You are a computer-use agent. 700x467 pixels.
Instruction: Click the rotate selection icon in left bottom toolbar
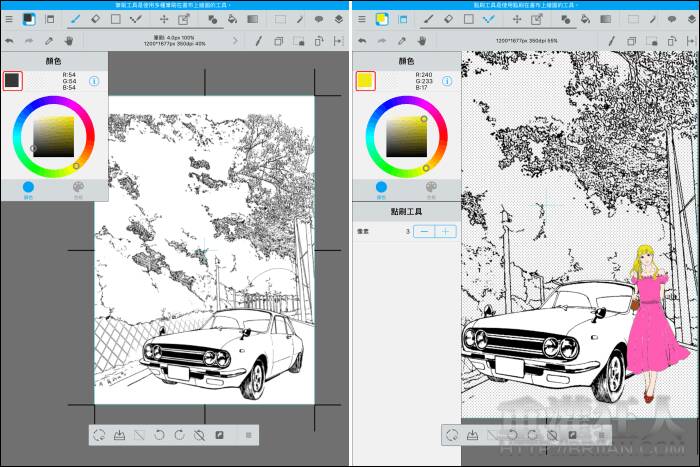99,435
